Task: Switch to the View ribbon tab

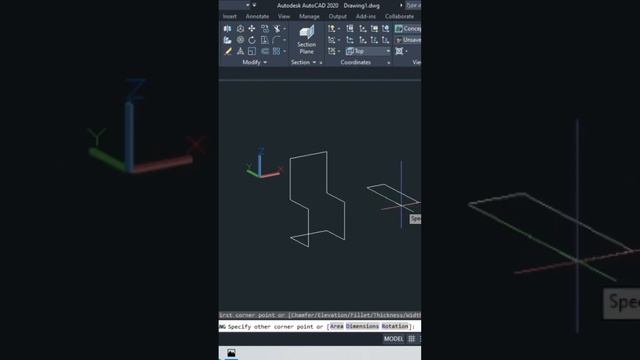Action: click(284, 16)
